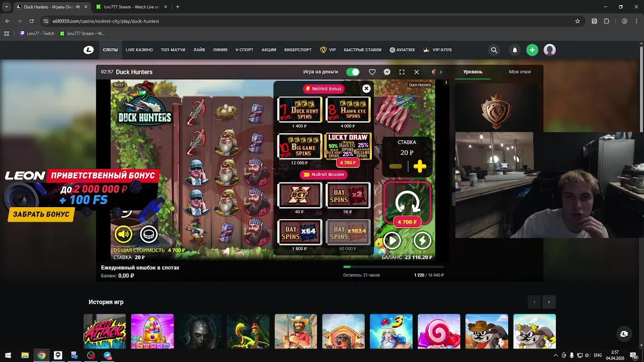Increase the bet with the plus icon
Screen dimensions: 644x362
point(420,166)
